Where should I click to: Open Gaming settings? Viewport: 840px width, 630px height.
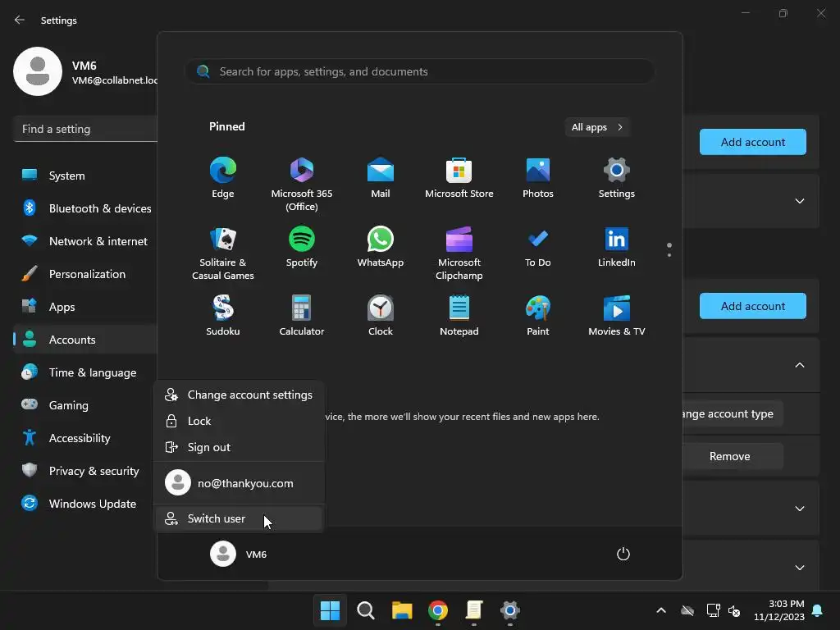click(85, 405)
